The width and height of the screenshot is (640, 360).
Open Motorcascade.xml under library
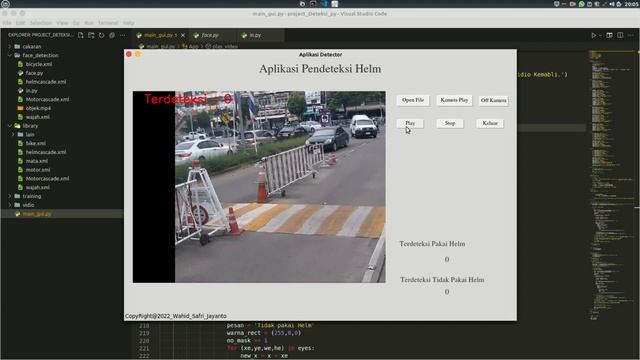(x=47, y=178)
